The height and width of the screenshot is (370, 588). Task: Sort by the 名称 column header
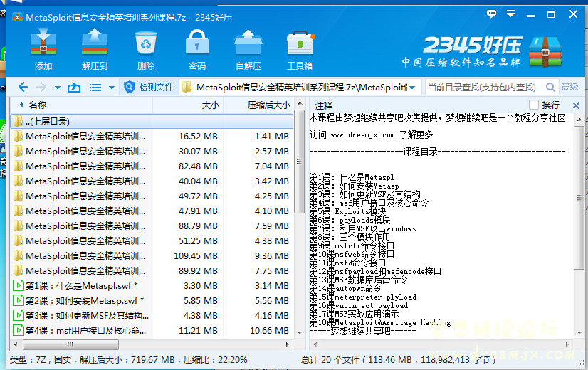[81, 105]
